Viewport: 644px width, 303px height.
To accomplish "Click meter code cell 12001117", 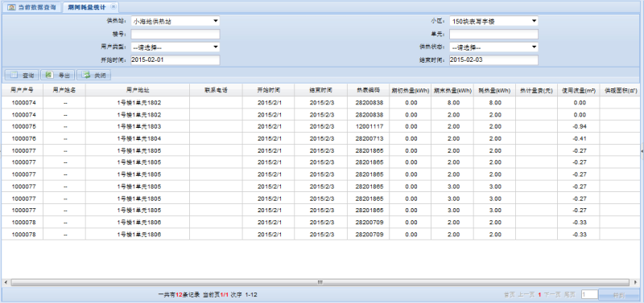I will coord(369,126).
